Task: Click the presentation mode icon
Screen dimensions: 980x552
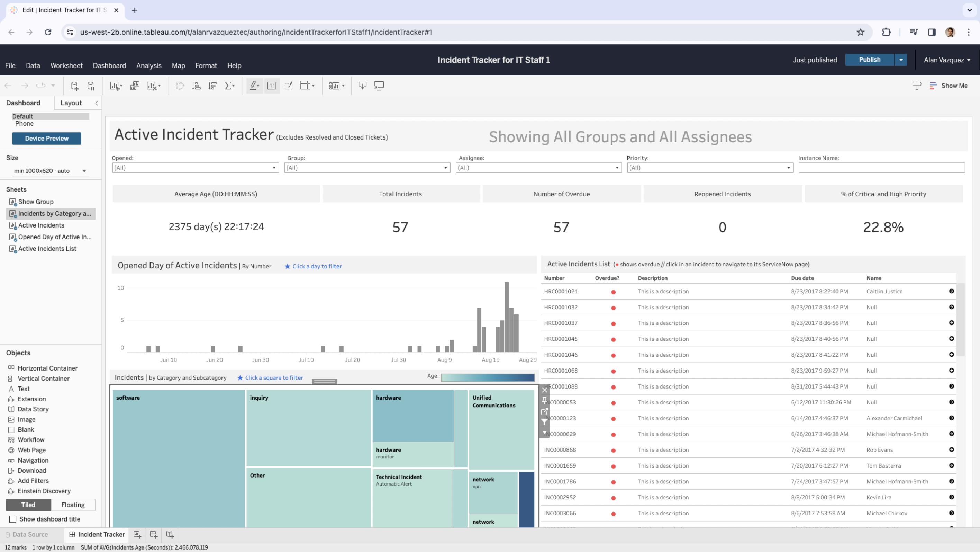Action: click(x=379, y=86)
